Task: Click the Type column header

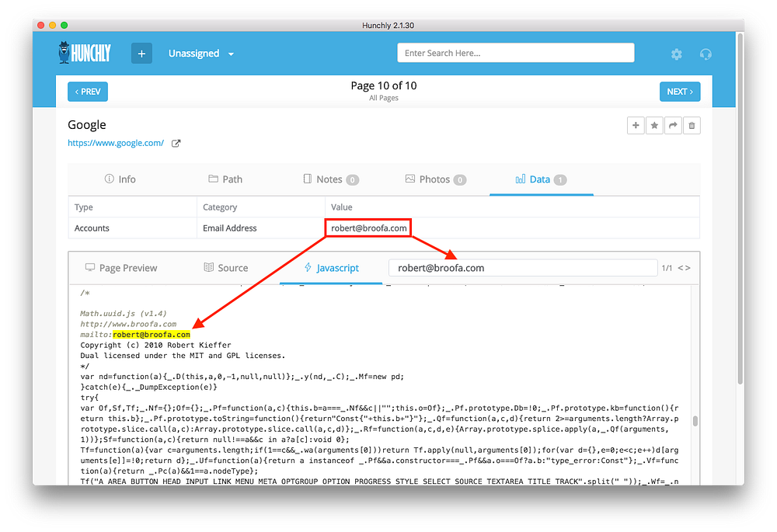Action: [84, 207]
